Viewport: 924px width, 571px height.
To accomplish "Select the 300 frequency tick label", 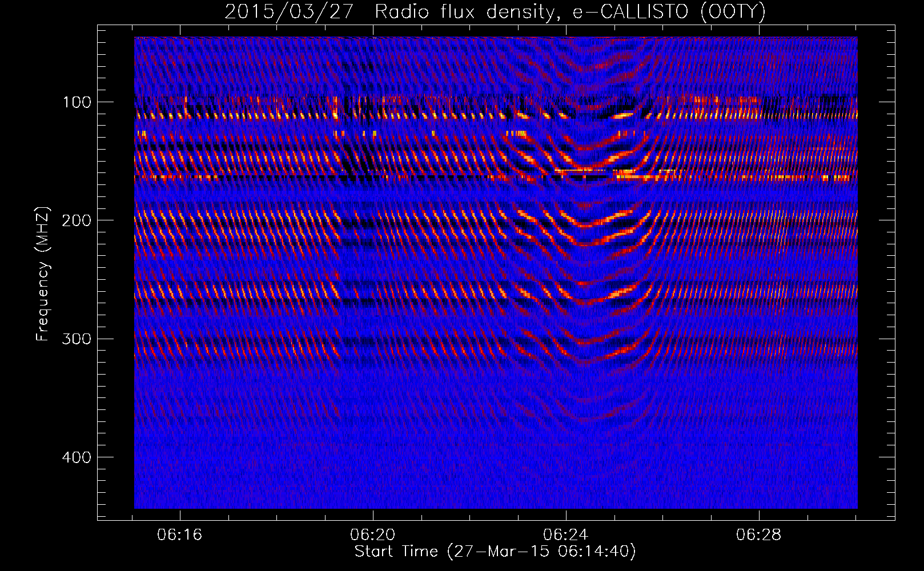I will [x=77, y=339].
